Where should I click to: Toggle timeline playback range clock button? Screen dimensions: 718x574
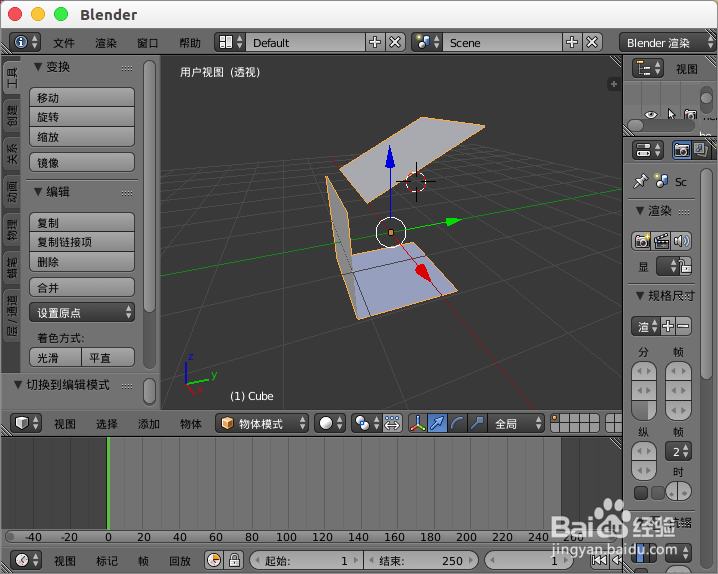pyautogui.click(x=214, y=560)
